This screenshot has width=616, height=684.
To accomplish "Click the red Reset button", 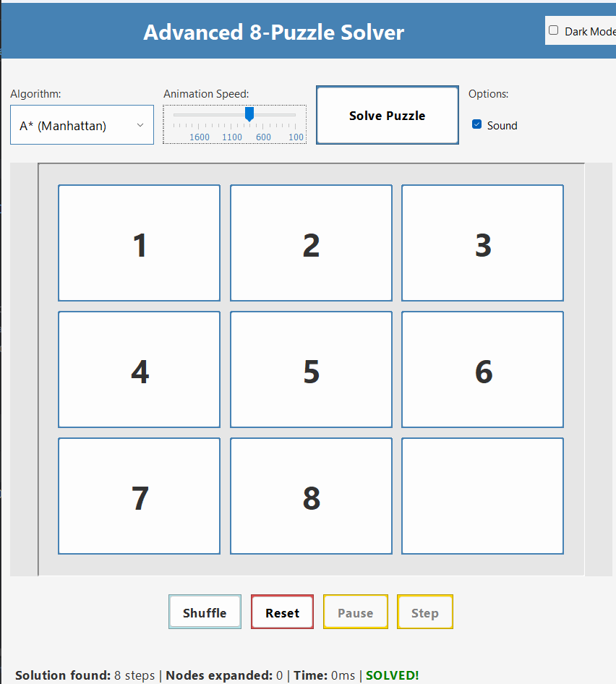I will (x=282, y=612).
